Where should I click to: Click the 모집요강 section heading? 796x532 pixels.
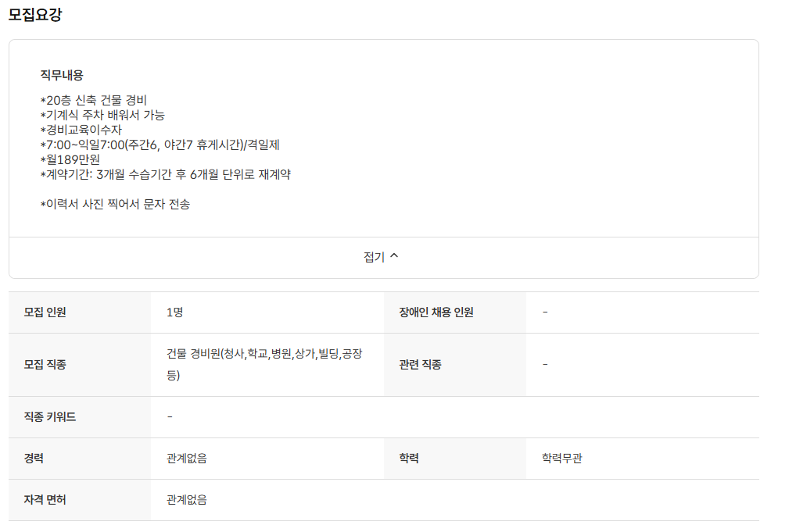click(x=34, y=15)
